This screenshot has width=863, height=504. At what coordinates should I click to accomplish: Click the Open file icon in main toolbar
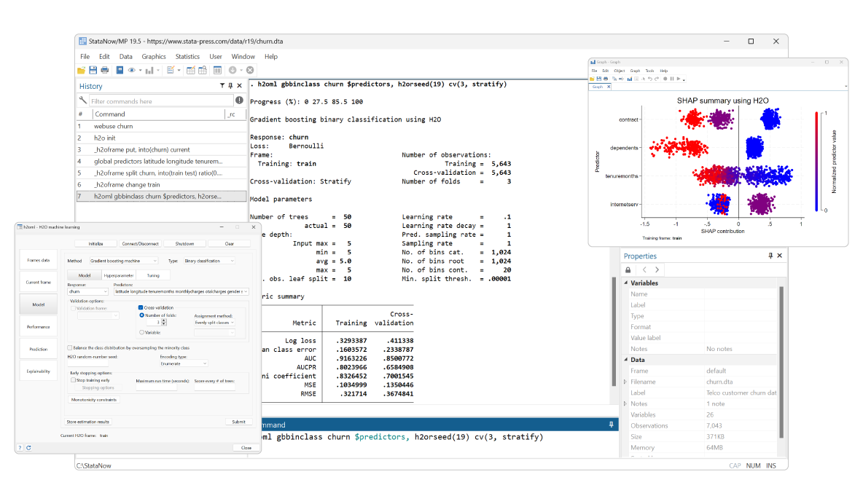[x=82, y=70]
